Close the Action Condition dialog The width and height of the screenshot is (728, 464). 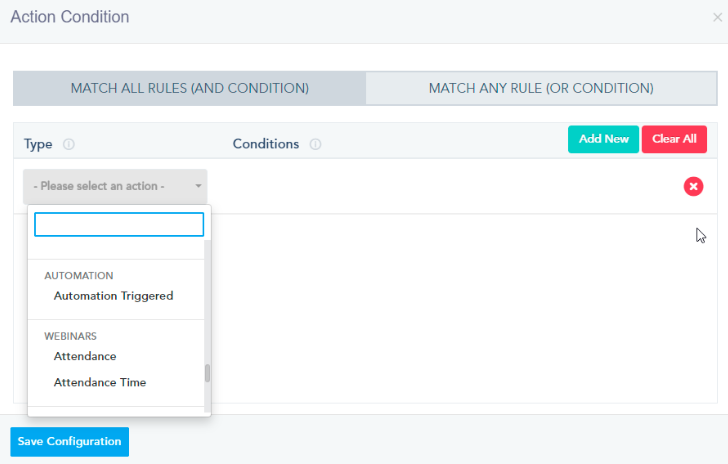tap(718, 18)
